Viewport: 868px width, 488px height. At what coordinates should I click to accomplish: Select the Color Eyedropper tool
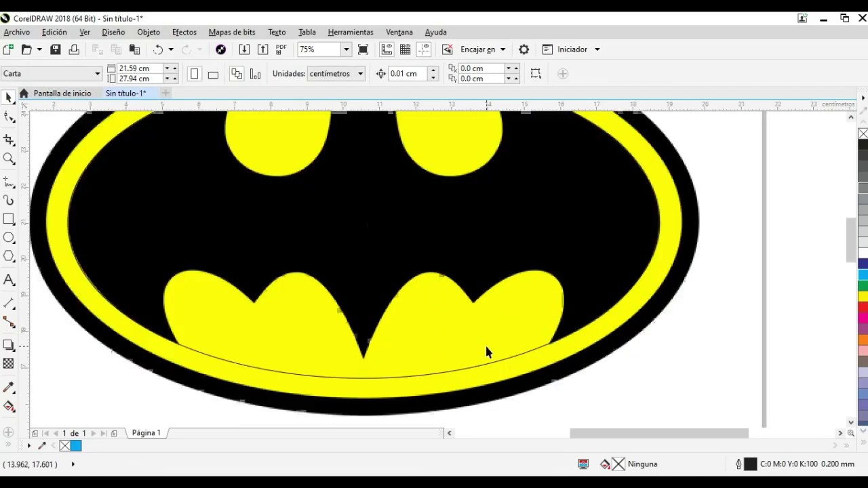(x=9, y=388)
